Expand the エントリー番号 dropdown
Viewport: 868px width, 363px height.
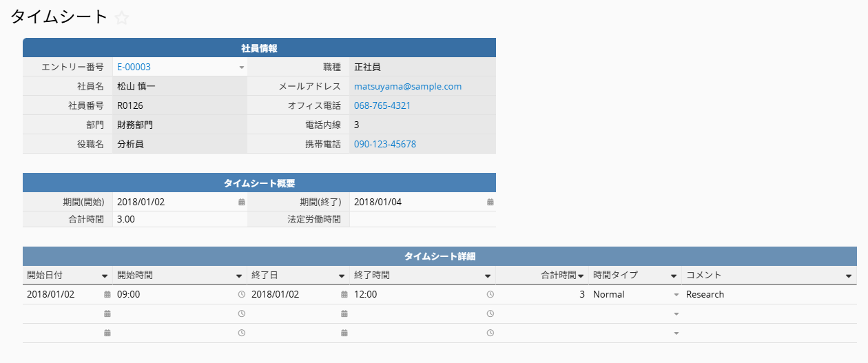tap(241, 68)
